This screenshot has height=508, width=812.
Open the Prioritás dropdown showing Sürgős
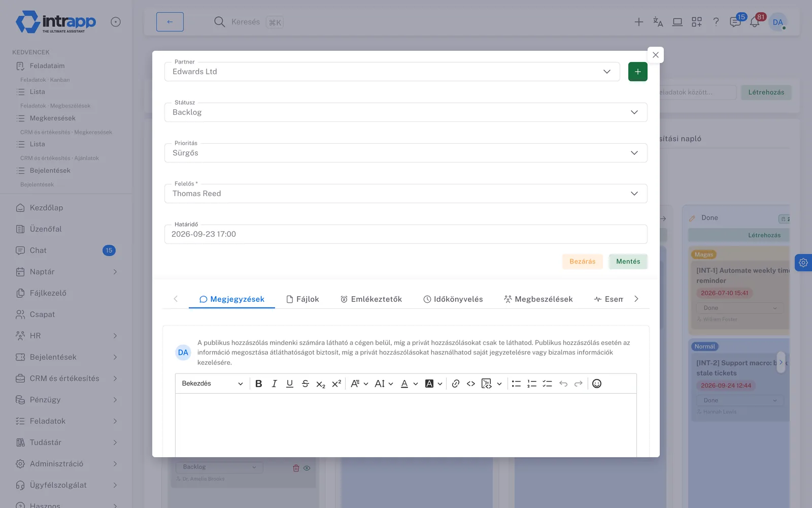406,153
